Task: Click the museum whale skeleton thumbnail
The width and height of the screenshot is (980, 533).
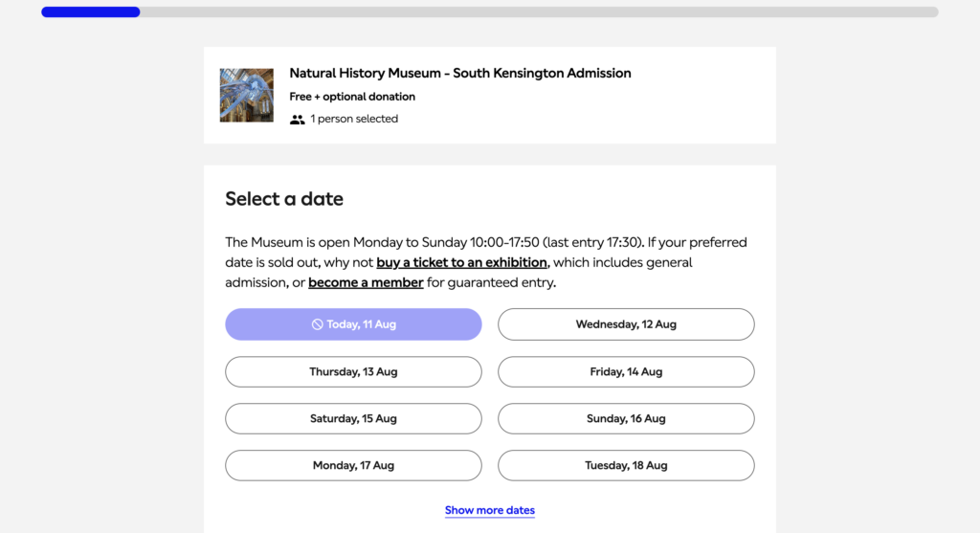Action: pyautogui.click(x=246, y=95)
